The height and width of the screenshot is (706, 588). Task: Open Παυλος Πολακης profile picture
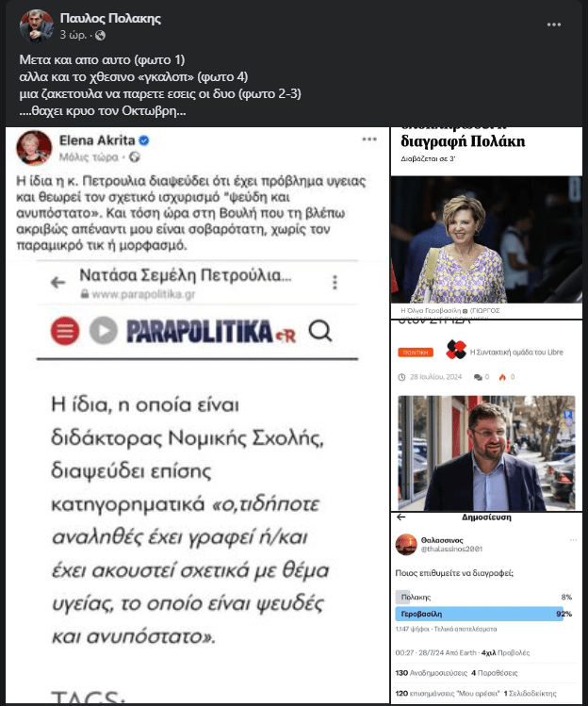tap(36, 25)
